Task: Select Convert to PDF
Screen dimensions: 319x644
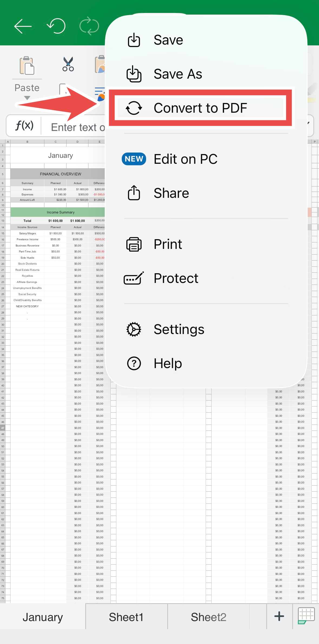Action: (200, 108)
